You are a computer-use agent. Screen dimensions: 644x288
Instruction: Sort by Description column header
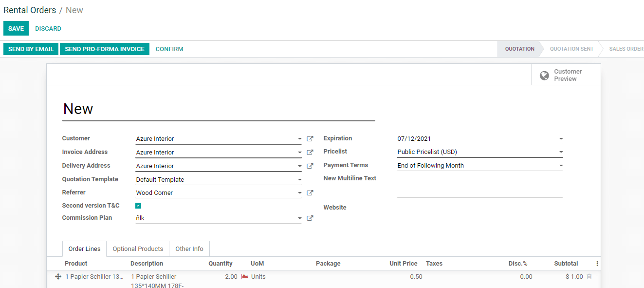(147, 264)
